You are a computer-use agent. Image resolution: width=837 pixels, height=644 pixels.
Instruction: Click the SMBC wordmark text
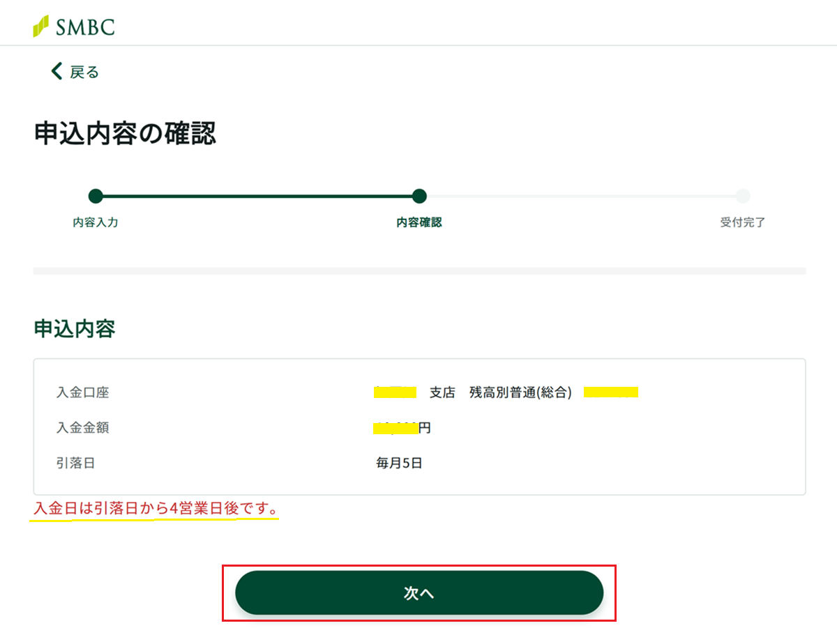tap(86, 27)
